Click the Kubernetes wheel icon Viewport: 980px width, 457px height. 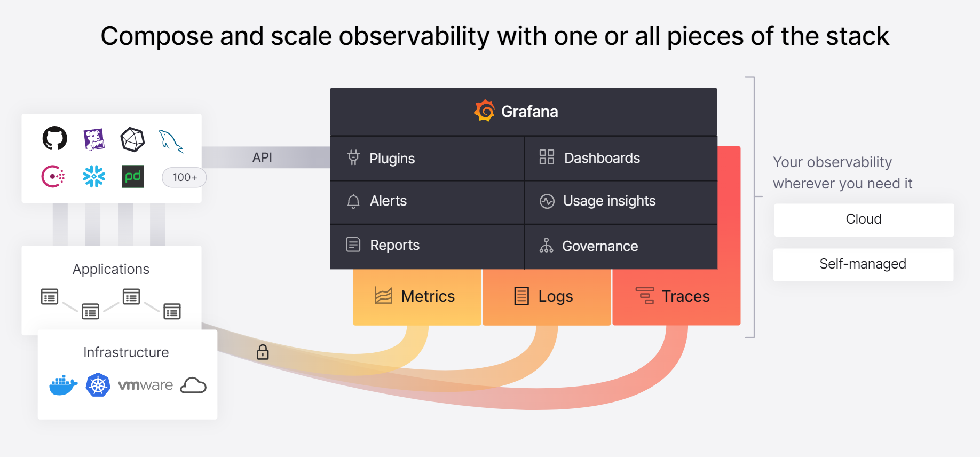[98, 385]
